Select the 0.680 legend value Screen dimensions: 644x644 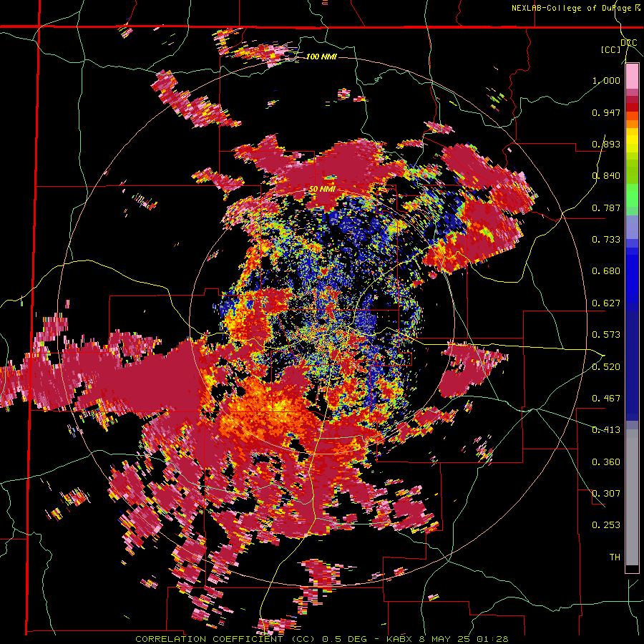606,271
